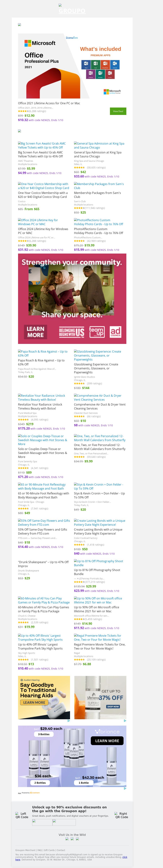Click AdChoices icon under Vibriance 37% off ad

click(x=125, y=721)
